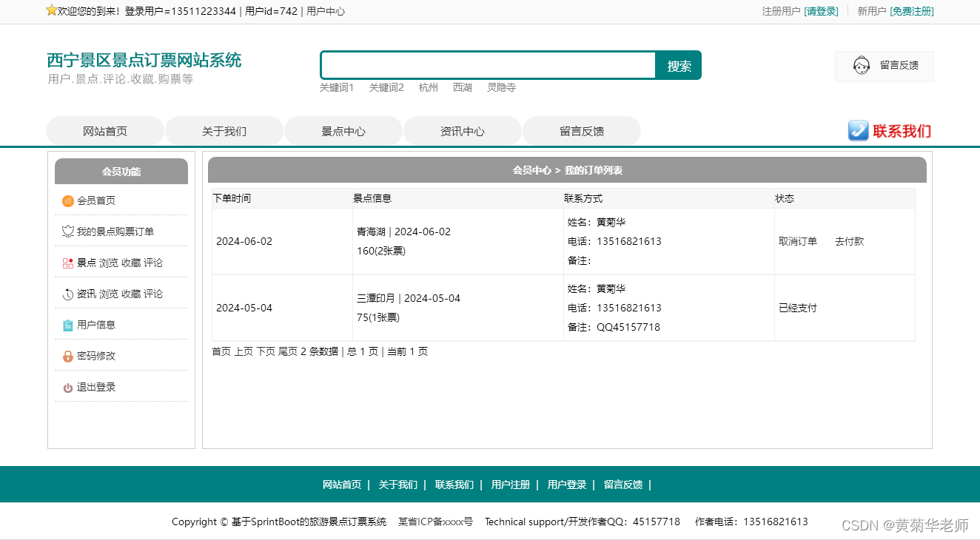Screen dimensions: 980x540
Task: Click the headset icon for 留言反馈
Action: coord(861,66)
